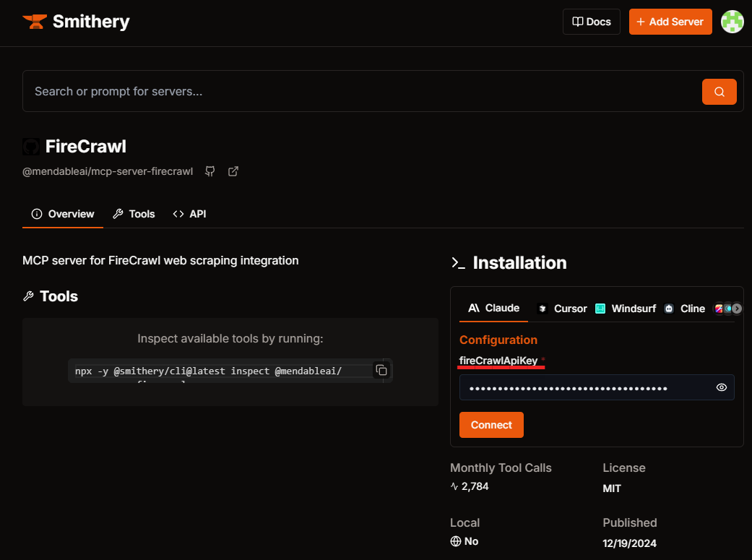752x560 pixels.
Task: Open the Smithery home link text
Action: pyautogui.click(x=91, y=22)
